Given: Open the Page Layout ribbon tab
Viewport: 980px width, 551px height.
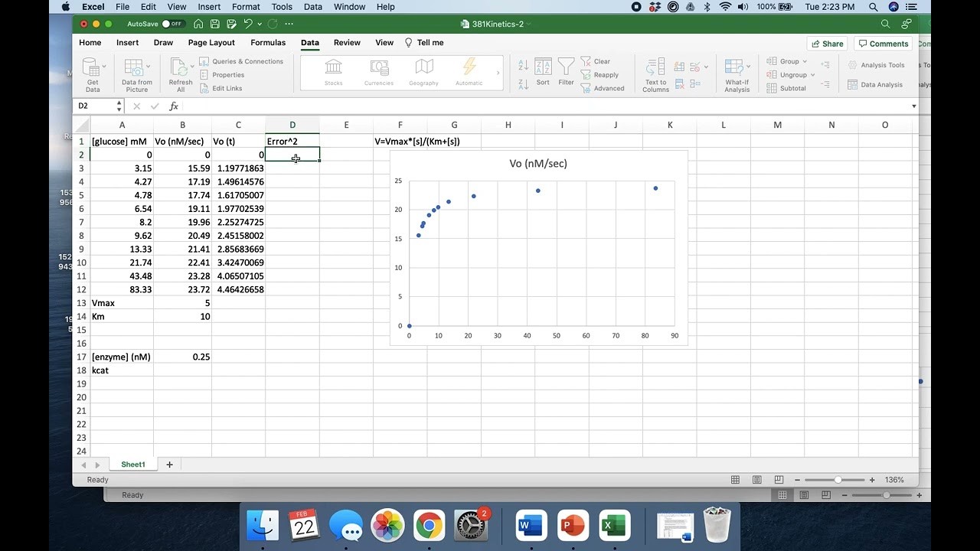Looking at the screenshot, I should tap(211, 43).
